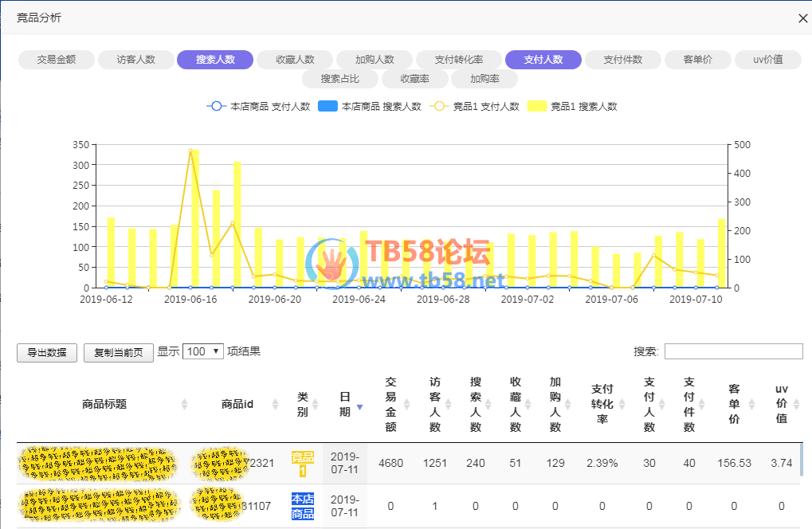Focus the 搜索 text input field

(x=733, y=351)
